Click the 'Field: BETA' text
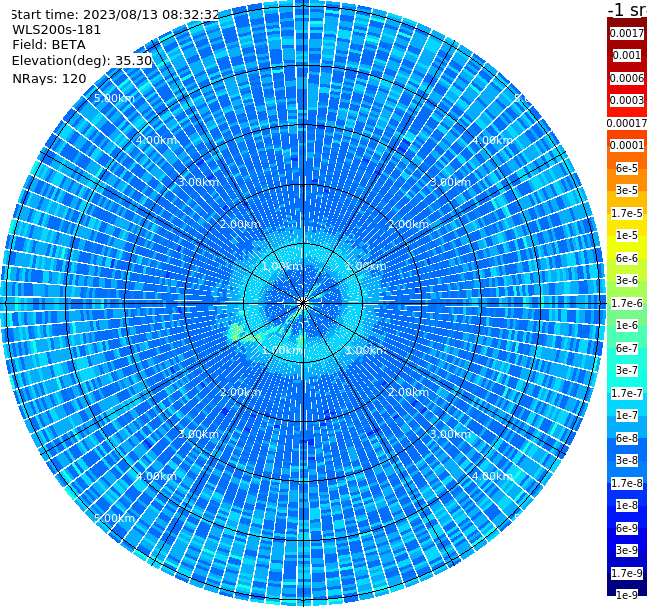The height and width of the screenshot is (607, 647). (x=49, y=45)
